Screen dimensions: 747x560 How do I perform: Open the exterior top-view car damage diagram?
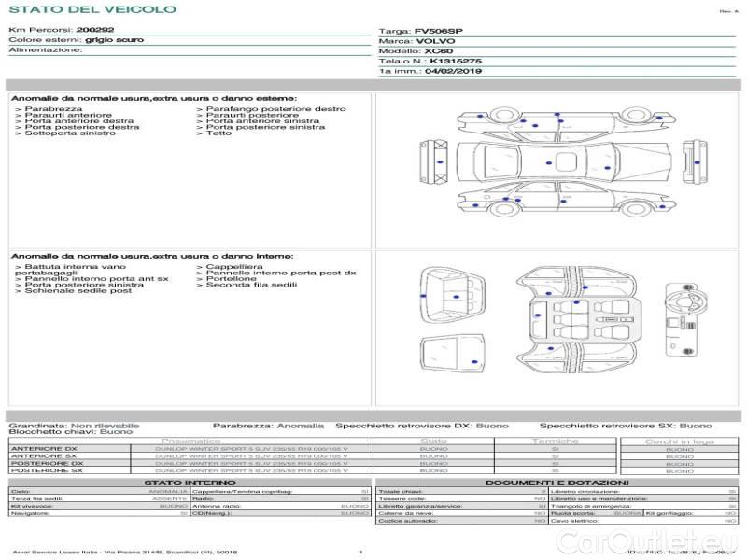coord(564,162)
